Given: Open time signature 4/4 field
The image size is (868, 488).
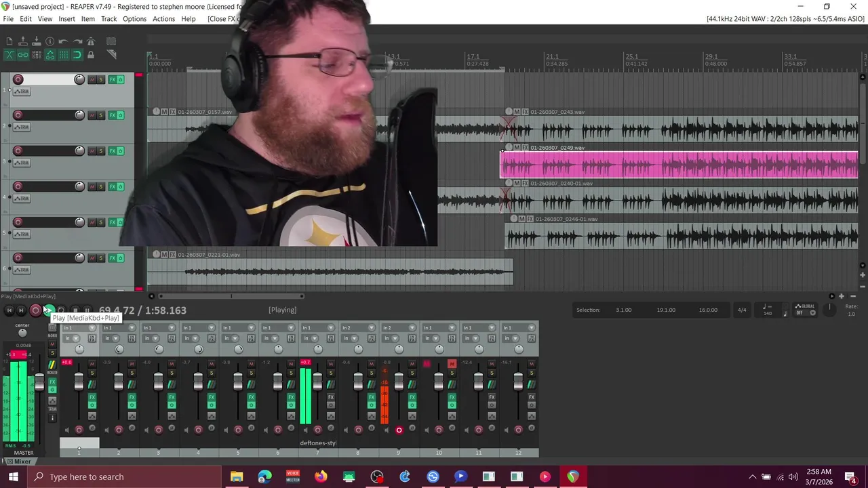Looking at the screenshot, I should pos(742,310).
